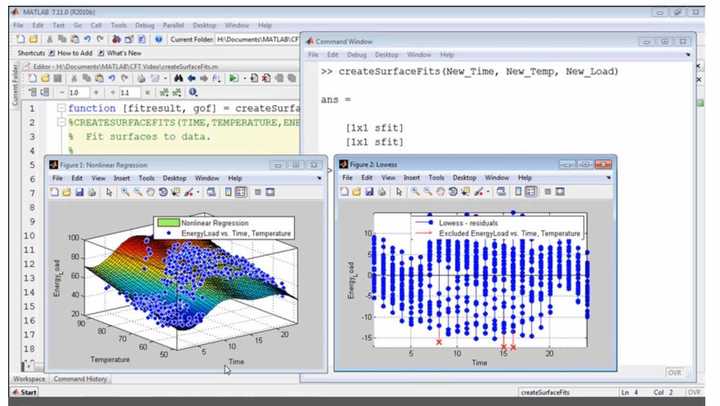Click Back arrow in the Editor toolbar
The width and height of the screenshot is (720, 406).
click(x=191, y=78)
